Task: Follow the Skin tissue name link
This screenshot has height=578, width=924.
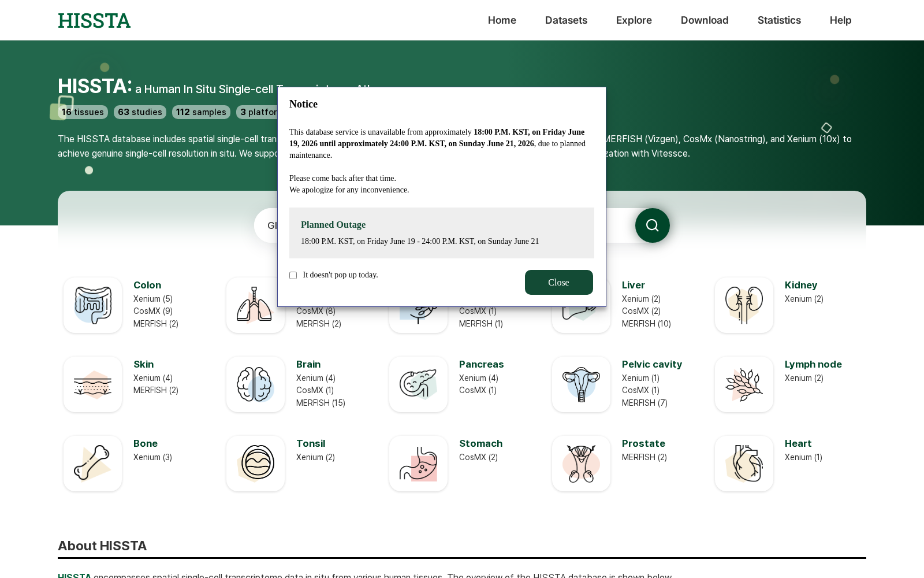Action: pyautogui.click(x=144, y=364)
